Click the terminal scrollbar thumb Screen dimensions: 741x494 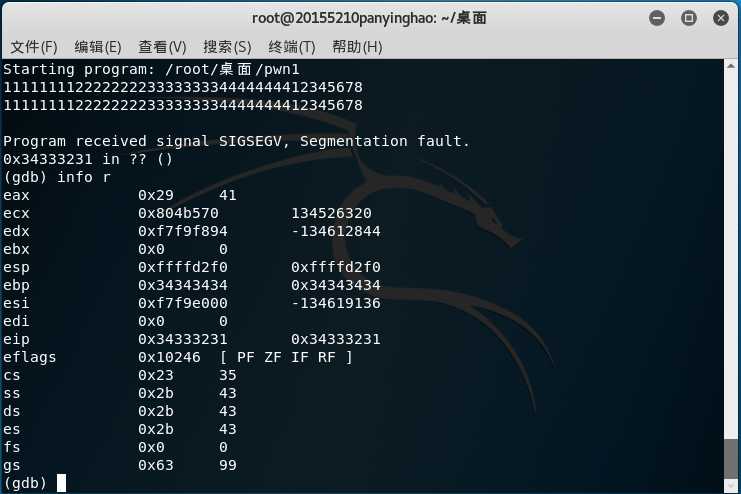[x=731, y=459]
